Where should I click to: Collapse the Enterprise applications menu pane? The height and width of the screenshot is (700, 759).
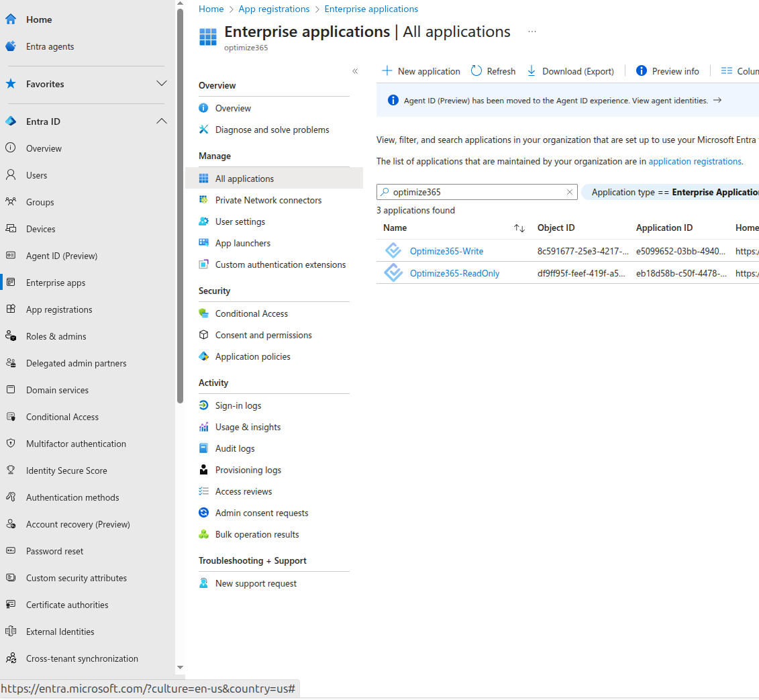coord(355,71)
